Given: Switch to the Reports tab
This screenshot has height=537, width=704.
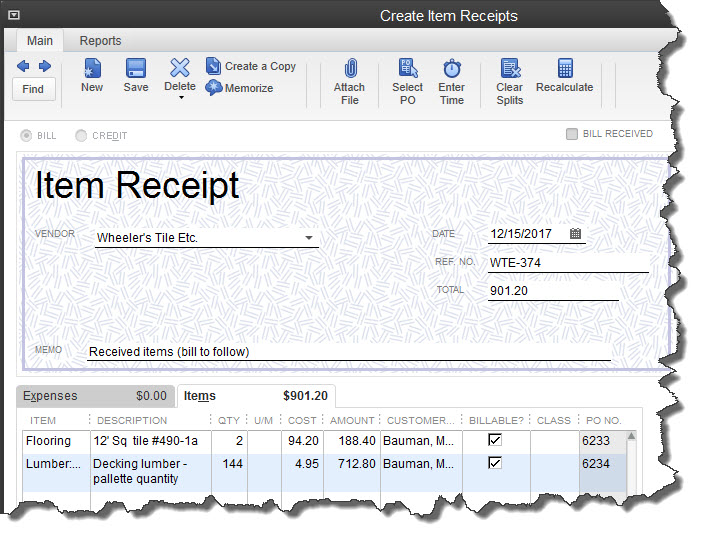Looking at the screenshot, I should pyautogui.click(x=100, y=41).
